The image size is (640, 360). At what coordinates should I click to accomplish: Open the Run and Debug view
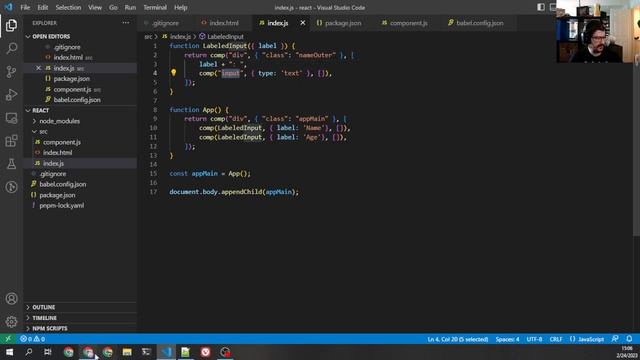[x=11, y=95]
